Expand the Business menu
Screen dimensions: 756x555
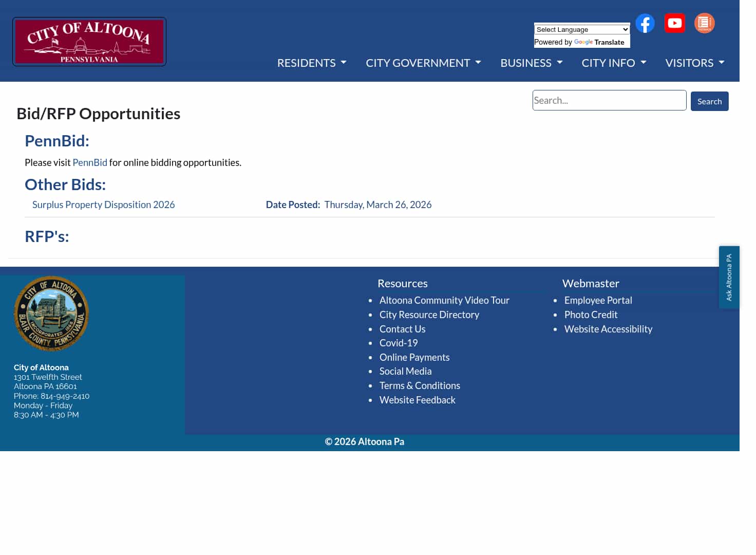[532, 63]
